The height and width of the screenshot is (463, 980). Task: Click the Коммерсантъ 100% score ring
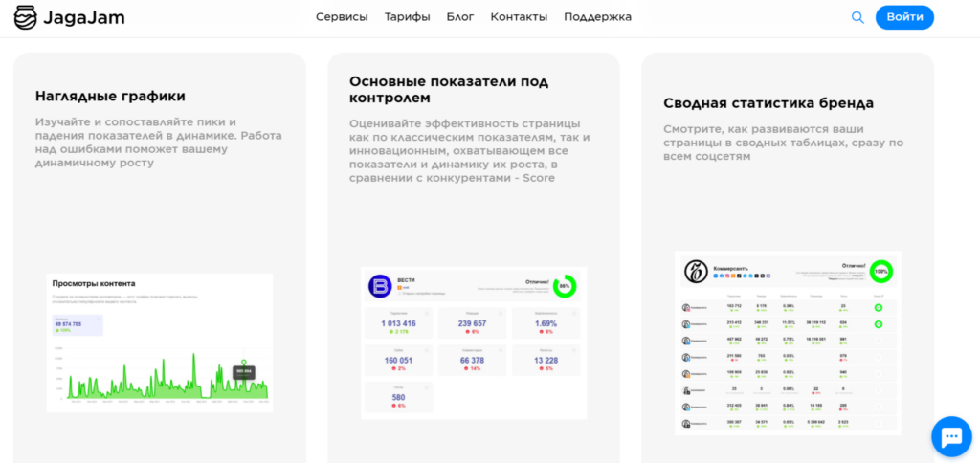tap(880, 272)
